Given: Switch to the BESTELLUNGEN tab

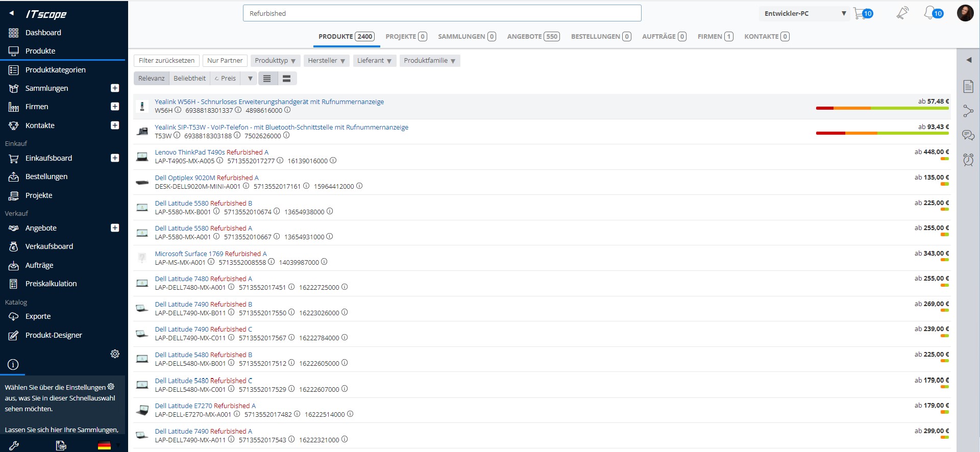Looking at the screenshot, I should point(601,37).
